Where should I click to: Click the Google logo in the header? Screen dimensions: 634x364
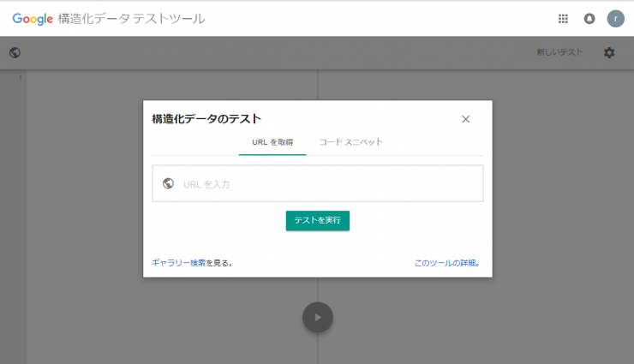(x=32, y=18)
